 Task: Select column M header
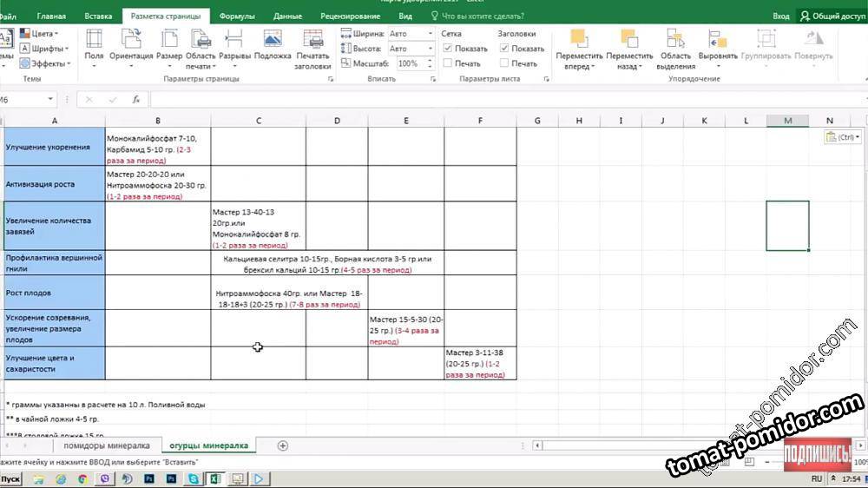click(x=788, y=120)
